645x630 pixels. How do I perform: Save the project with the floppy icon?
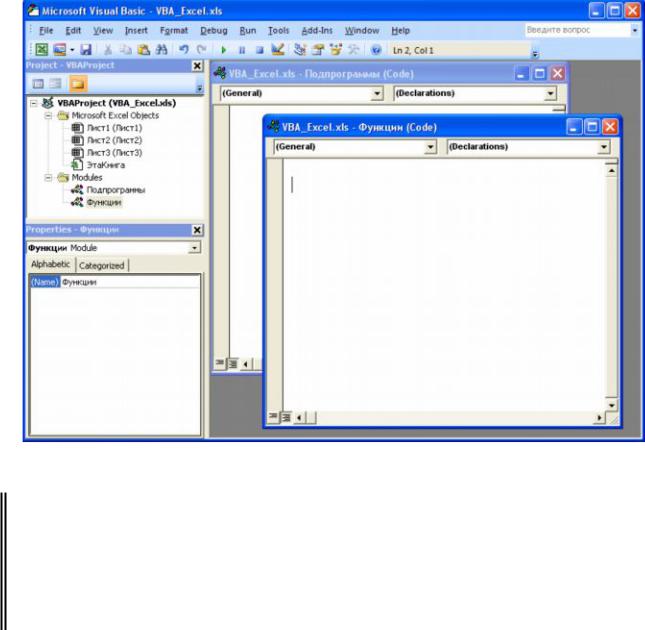(86, 50)
